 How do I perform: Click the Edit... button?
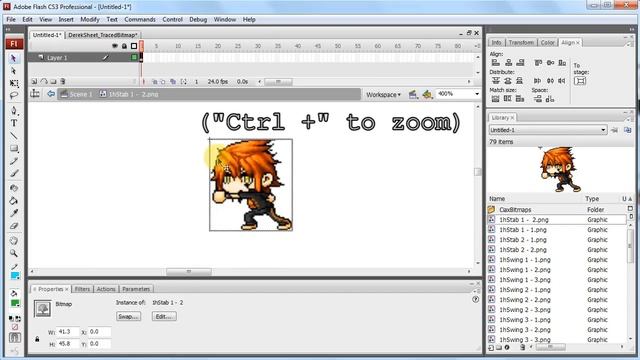(x=164, y=317)
